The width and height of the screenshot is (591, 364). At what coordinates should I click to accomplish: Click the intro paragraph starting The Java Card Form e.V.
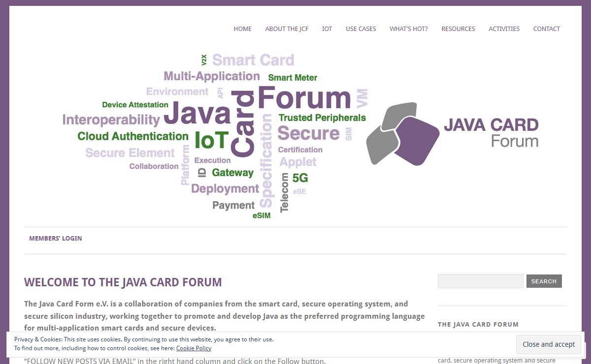point(224,316)
